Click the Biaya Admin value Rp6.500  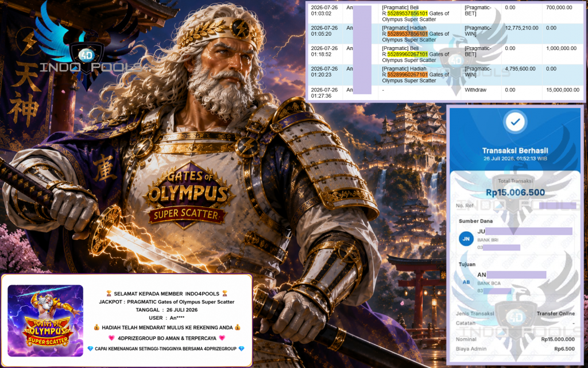[x=565, y=349]
